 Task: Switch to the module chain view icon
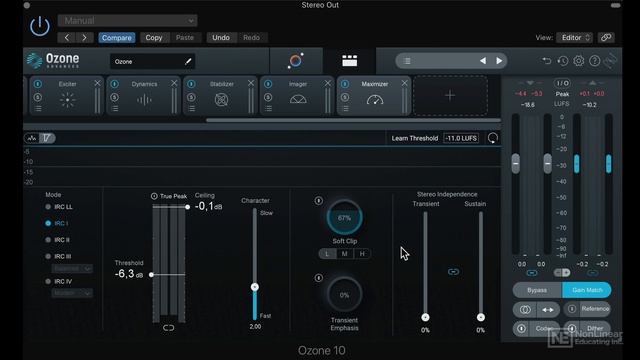click(349, 61)
